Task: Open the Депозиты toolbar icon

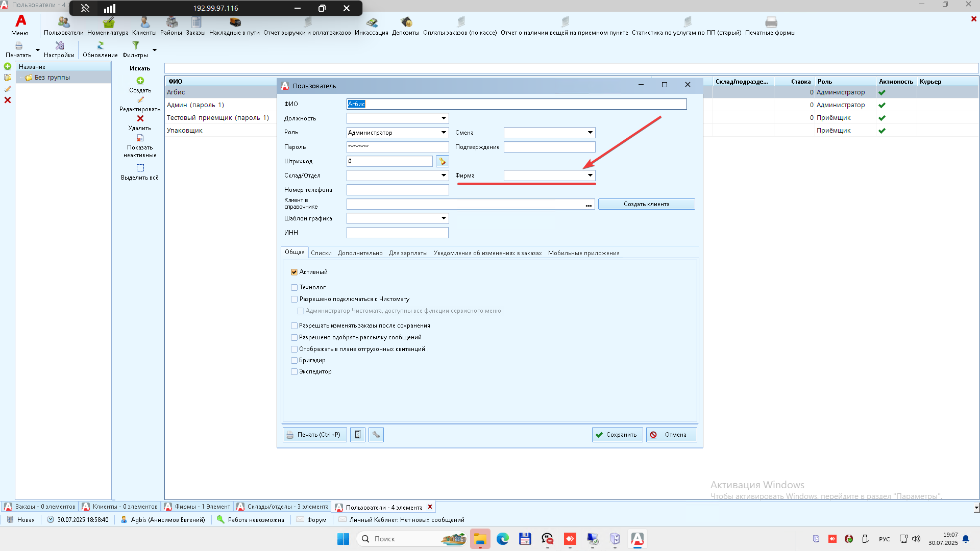Action: (x=406, y=22)
